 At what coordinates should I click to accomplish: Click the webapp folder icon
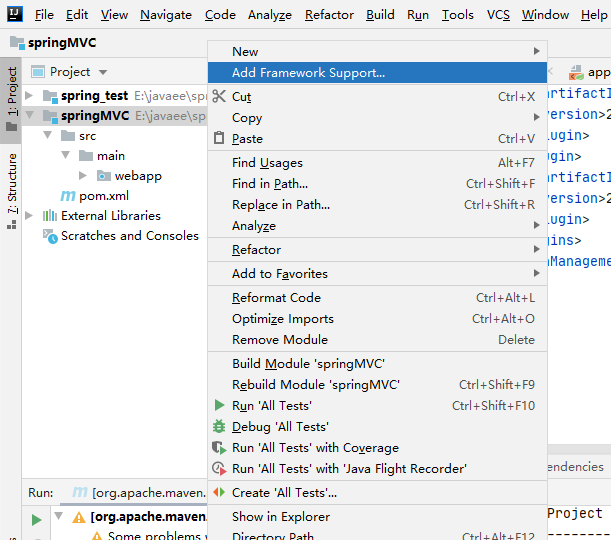pyautogui.click(x=104, y=176)
